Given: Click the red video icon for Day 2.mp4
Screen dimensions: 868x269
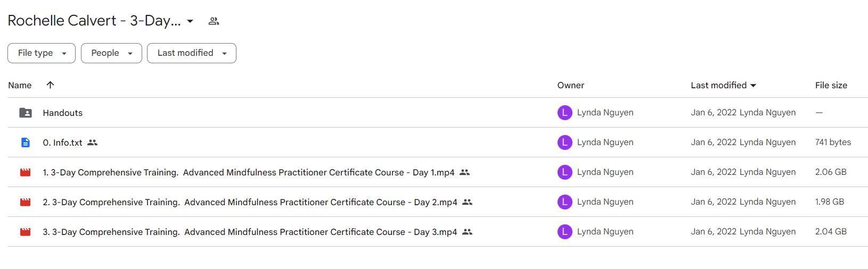Looking at the screenshot, I should pos(26,202).
